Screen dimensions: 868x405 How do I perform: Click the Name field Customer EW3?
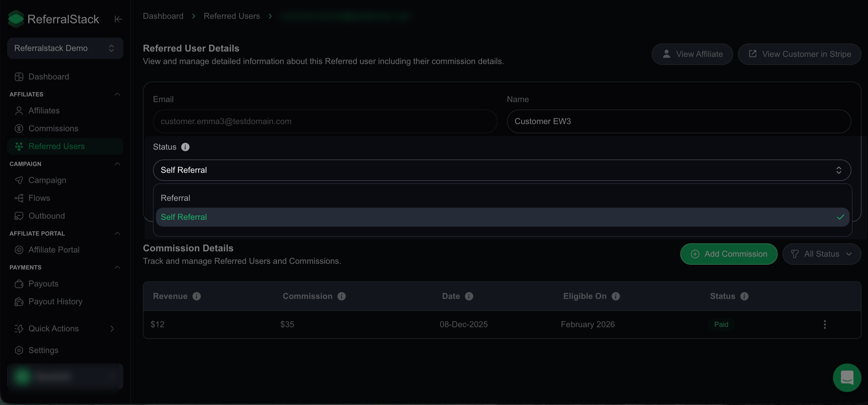click(x=679, y=121)
